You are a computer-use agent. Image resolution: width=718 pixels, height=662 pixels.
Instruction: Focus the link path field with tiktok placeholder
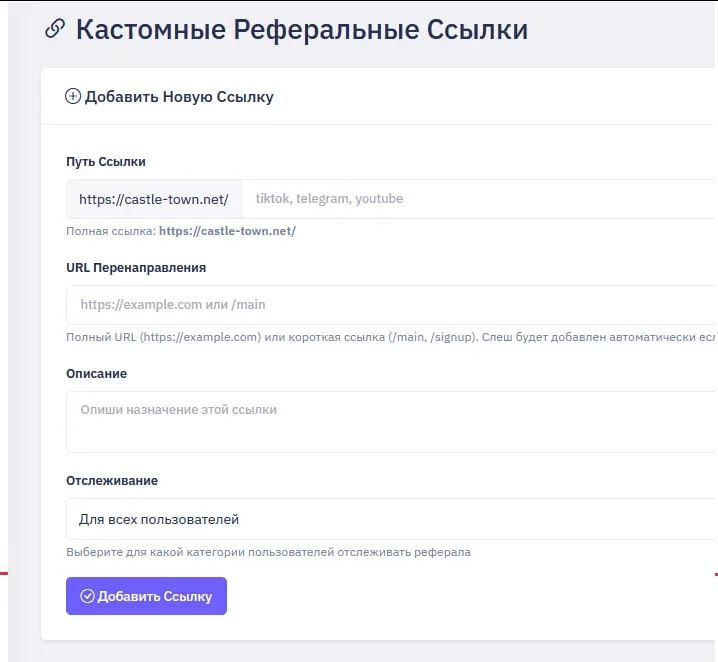click(x=480, y=199)
